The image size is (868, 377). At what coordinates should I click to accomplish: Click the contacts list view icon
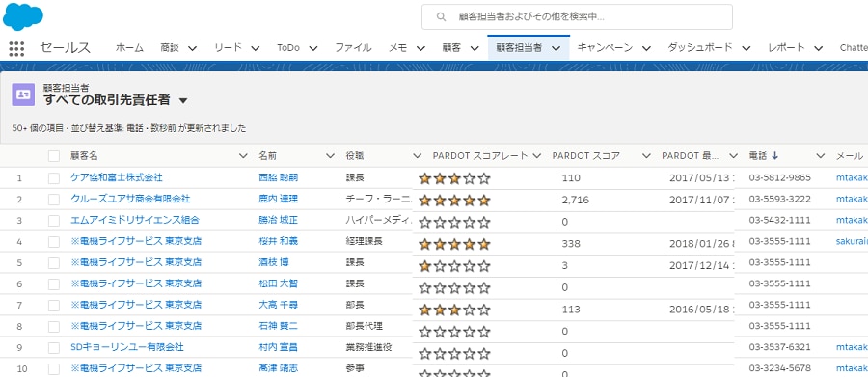[x=23, y=94]
